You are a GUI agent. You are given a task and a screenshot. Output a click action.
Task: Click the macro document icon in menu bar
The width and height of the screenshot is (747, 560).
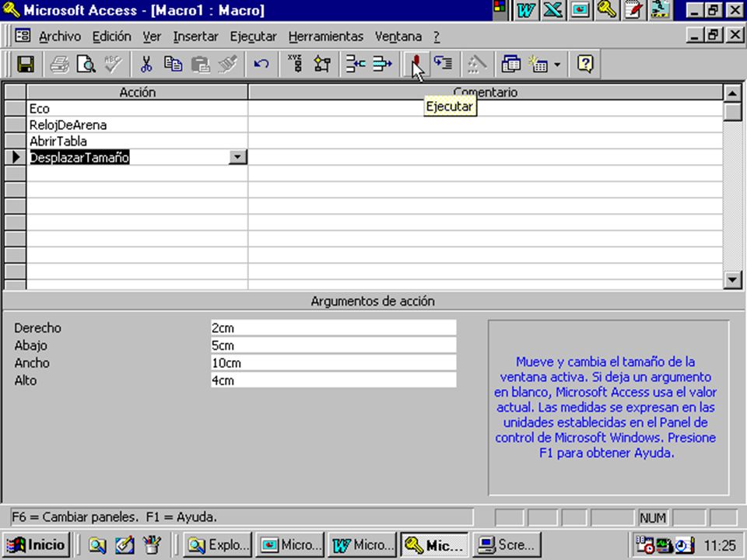point(23,36)
